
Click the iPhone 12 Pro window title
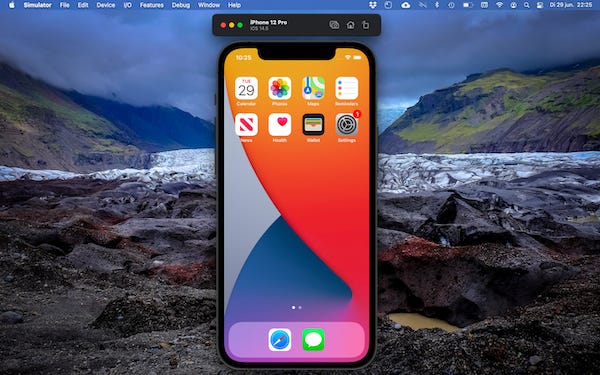[x=268, y=22]
